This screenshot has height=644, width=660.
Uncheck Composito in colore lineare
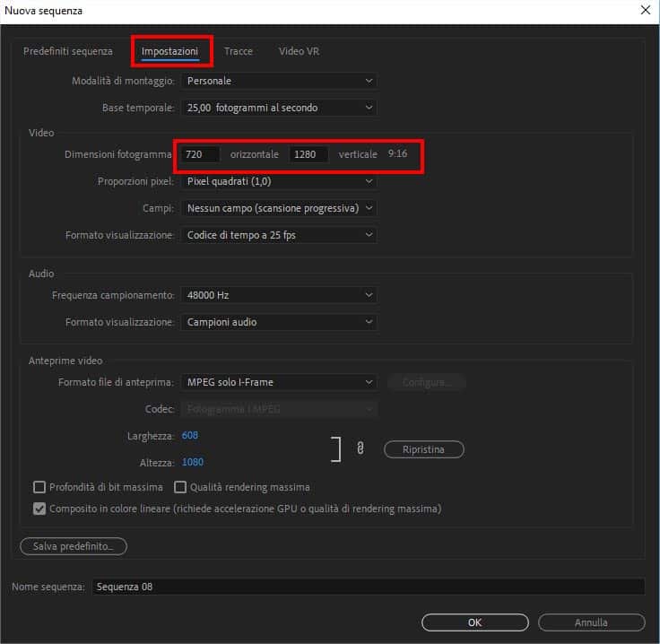(x=39, y=509)
